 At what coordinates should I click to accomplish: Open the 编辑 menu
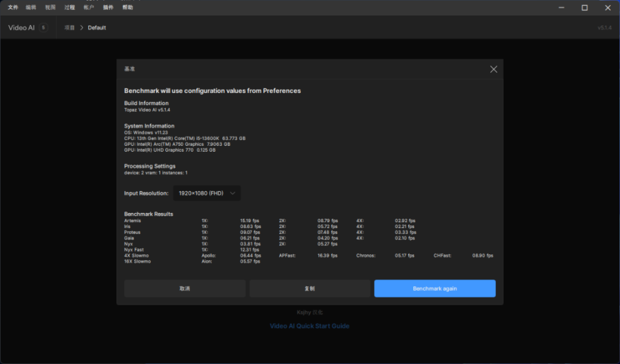tap(31, 8)
